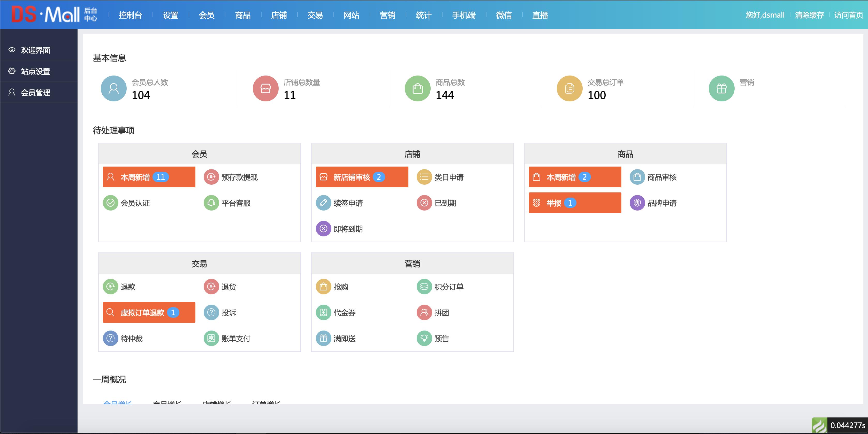This screenshot has height=434, width=868.
Task: Click the member total user icon
Action: [113, 88]
